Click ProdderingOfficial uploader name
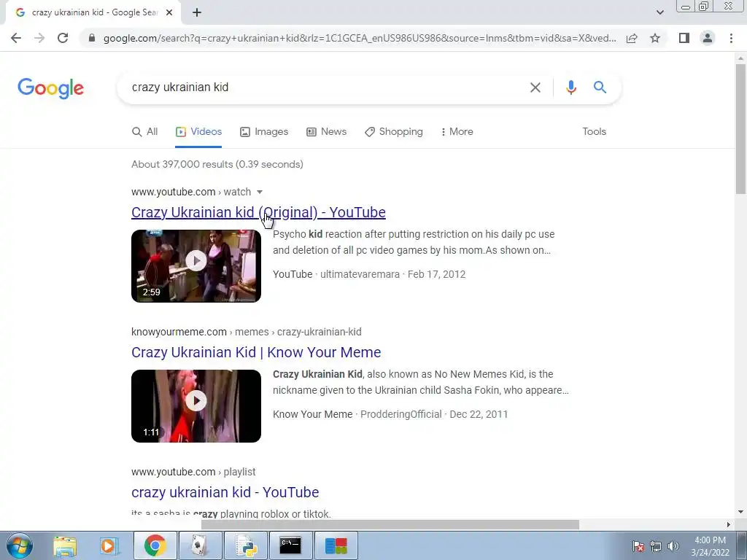Viewport: 747px width, 560px height. pos(400,415)
